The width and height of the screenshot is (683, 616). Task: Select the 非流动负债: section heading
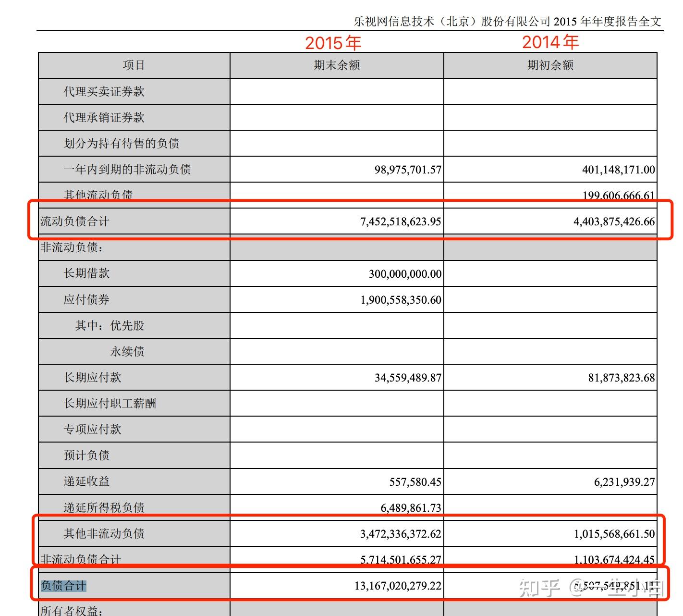(x=72, y=247)
